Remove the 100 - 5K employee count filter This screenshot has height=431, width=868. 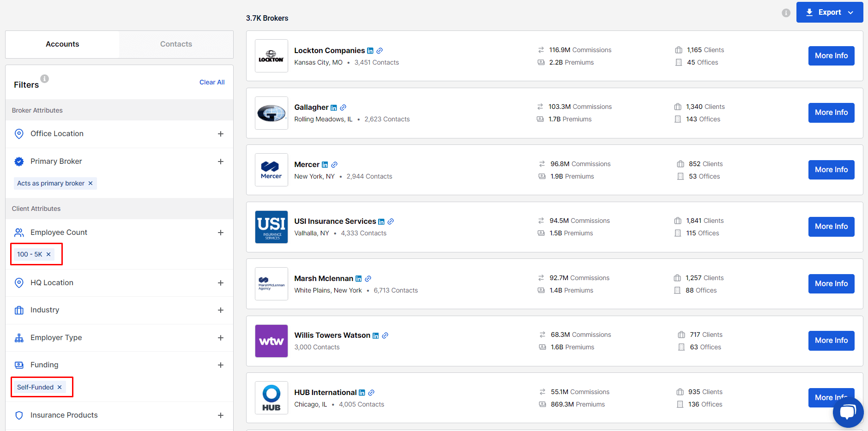(x=48, y=254)
